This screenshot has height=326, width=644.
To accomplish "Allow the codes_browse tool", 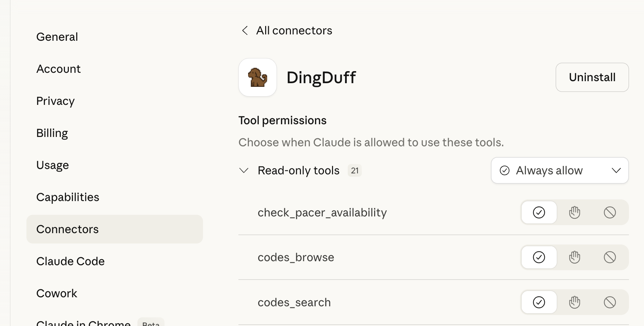I will pos(539,257).
